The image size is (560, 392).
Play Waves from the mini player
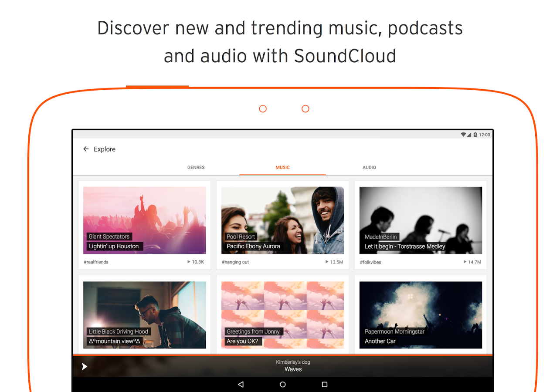85,367
